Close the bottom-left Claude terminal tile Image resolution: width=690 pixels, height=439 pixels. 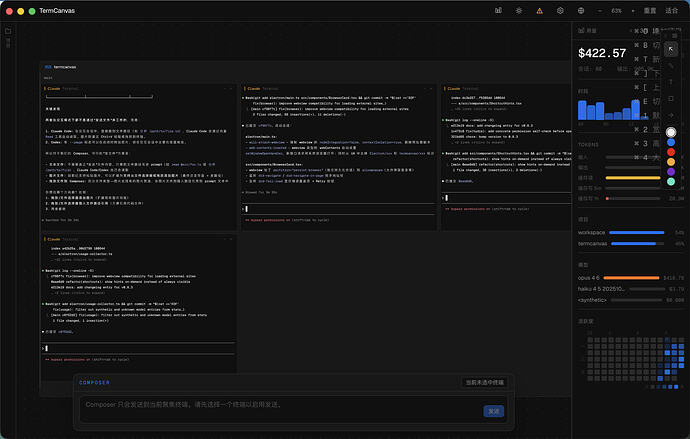pos(231,239)
